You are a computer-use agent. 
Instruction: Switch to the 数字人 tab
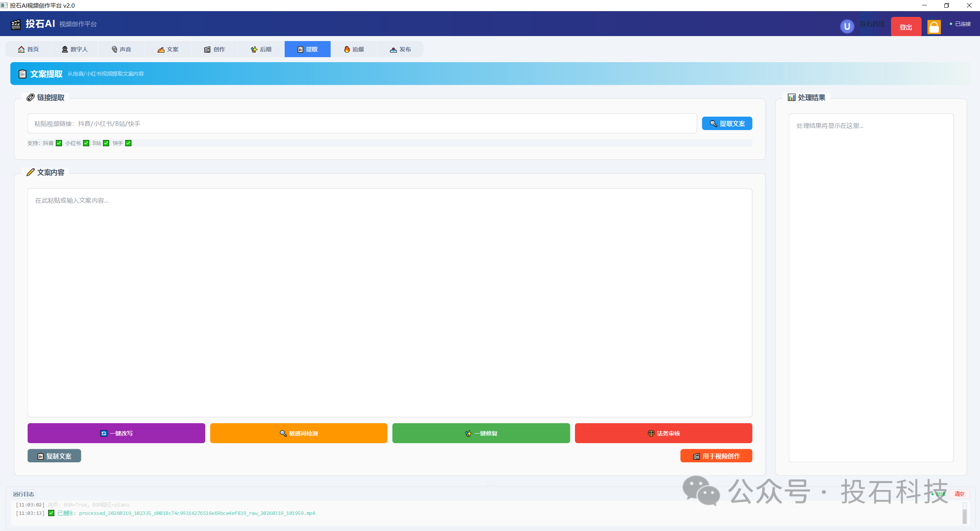(x=75, y=49)
